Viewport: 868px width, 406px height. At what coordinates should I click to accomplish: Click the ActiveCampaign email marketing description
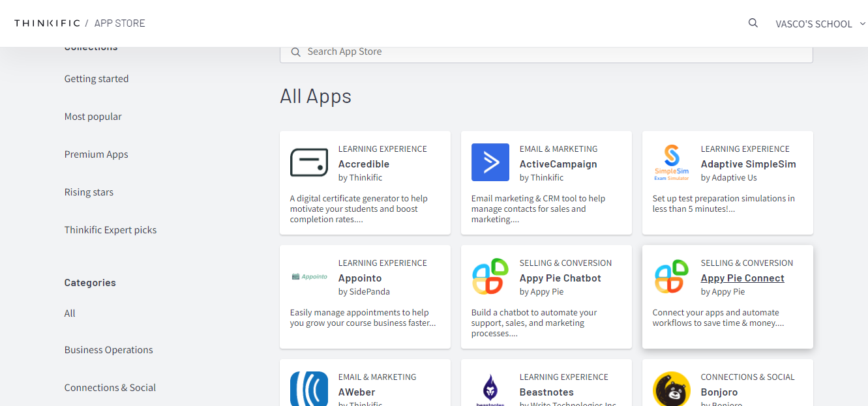[x=539, y=209]
